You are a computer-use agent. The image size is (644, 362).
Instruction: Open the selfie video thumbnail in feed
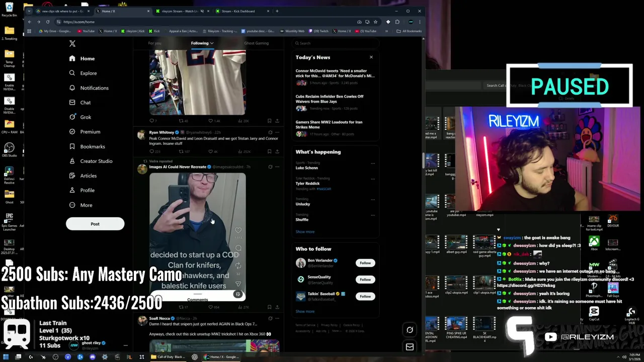point(197,236)
